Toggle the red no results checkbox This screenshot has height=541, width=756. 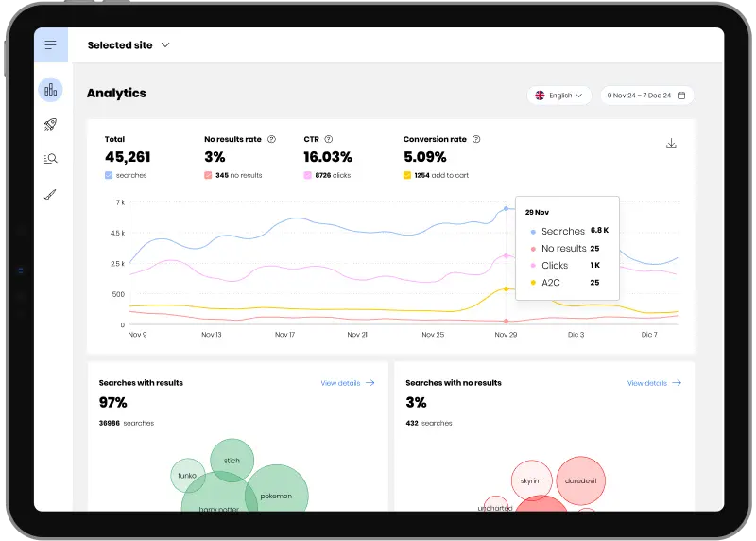pyautogui.click(x=208, y=175)
